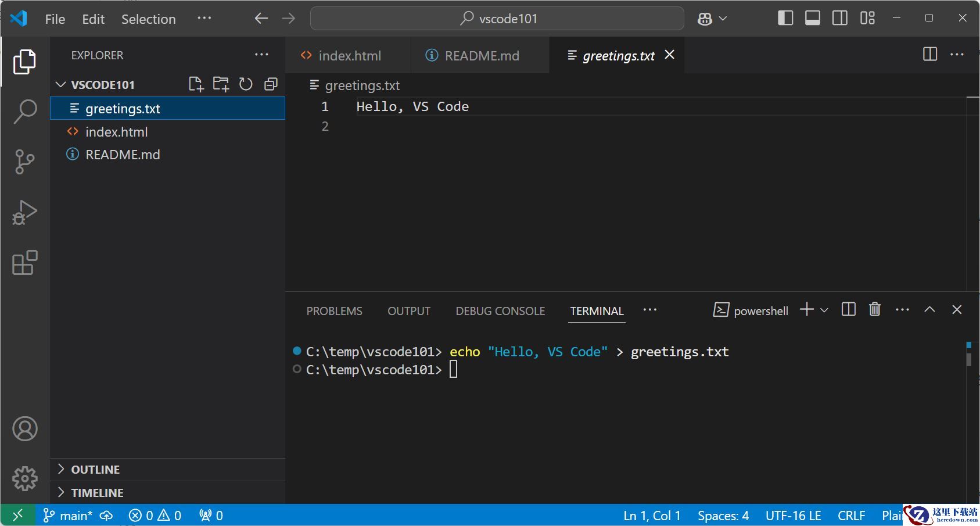Screen dimensions: 980x526
Task: Open the Selection menu
Action: (148, 19)
